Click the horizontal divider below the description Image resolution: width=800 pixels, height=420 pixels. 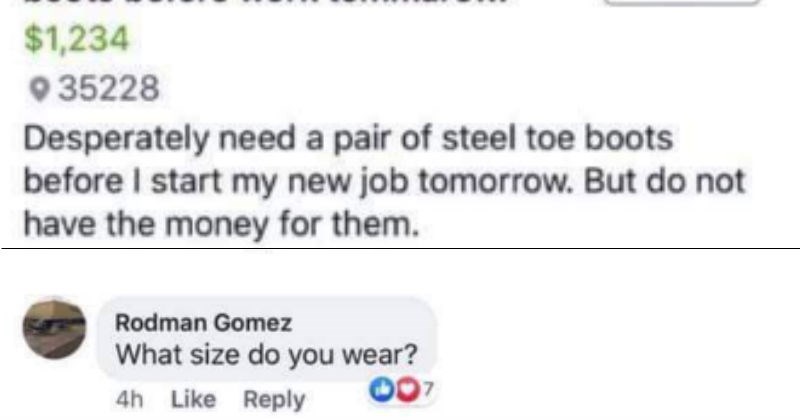pyautogui.click(x=400, y=247)
